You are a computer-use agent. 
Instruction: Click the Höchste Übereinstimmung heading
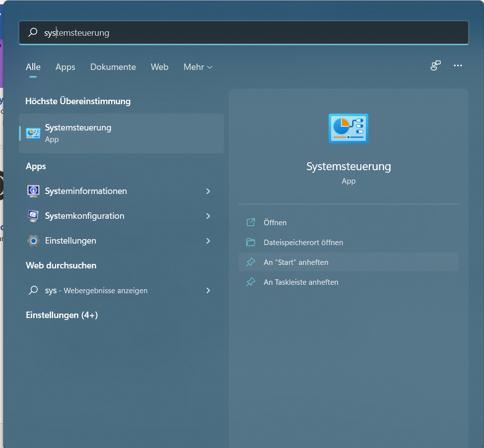[x=78, y=101]
